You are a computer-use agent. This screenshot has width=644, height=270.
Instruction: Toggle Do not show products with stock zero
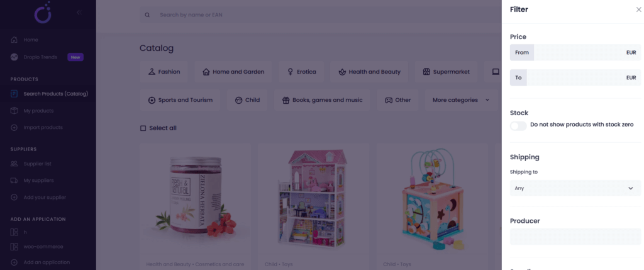click(518, 126)
